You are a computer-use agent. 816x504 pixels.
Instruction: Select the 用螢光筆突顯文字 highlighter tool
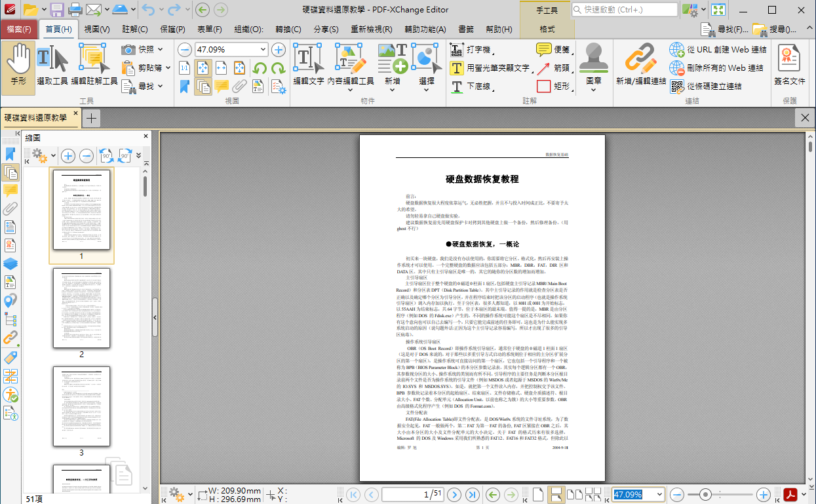490,68
